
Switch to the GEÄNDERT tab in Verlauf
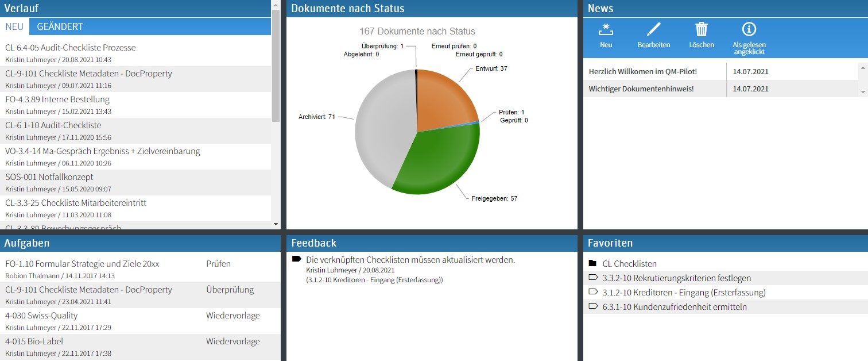pyautogui.click(x=60, y=26)
